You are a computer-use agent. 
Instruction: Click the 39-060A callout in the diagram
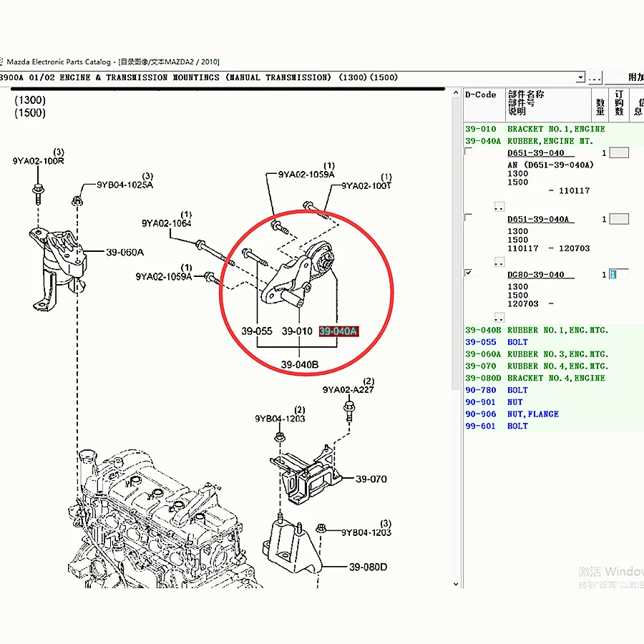[125, 252]
